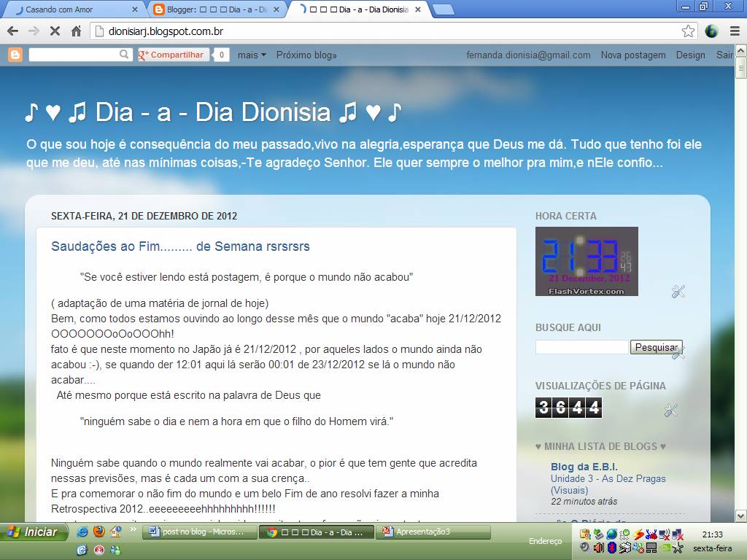Close the 'Casando com Amor' tab
This screenshot has height=560, width=747.
click(134, 9)
